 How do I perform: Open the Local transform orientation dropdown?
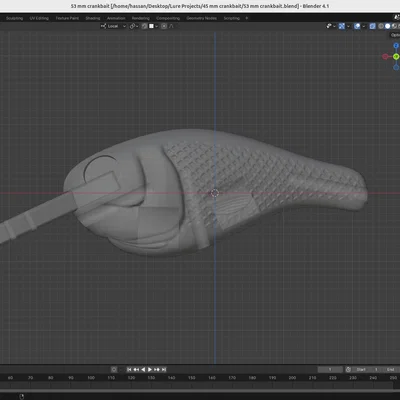tap(113, 26)
